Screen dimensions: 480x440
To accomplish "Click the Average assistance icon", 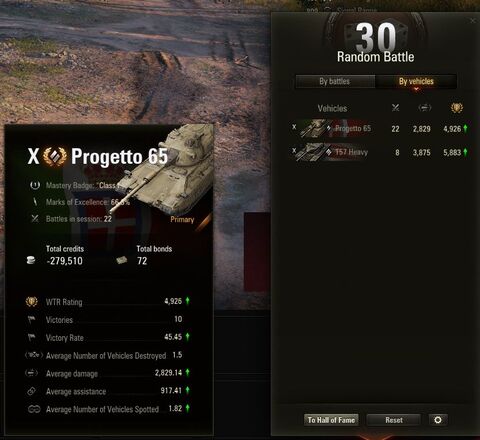I will coord(31,391).
